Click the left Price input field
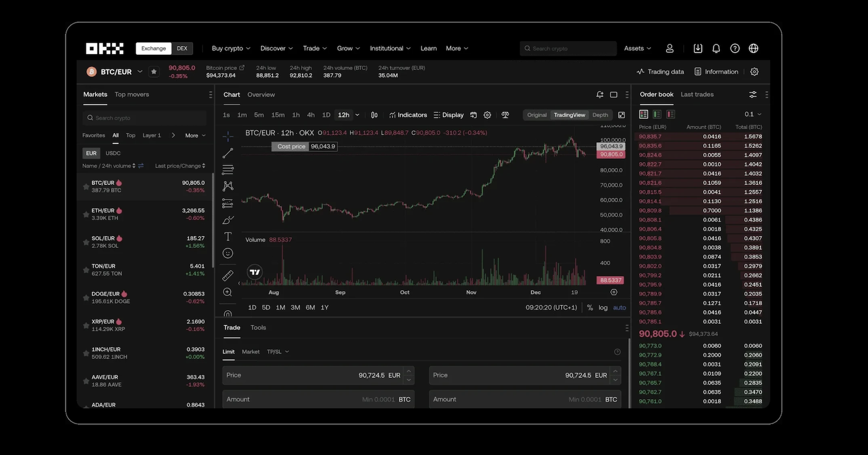This screenshot has height=455, width=868. coord(318,375)
